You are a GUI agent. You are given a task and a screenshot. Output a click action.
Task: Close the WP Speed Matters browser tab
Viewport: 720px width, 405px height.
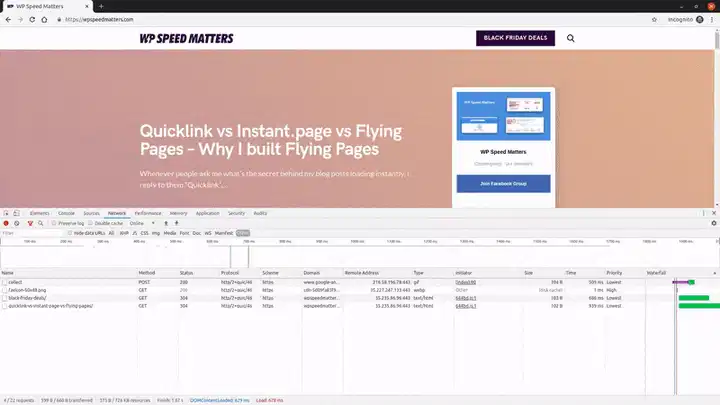[87, 6]
